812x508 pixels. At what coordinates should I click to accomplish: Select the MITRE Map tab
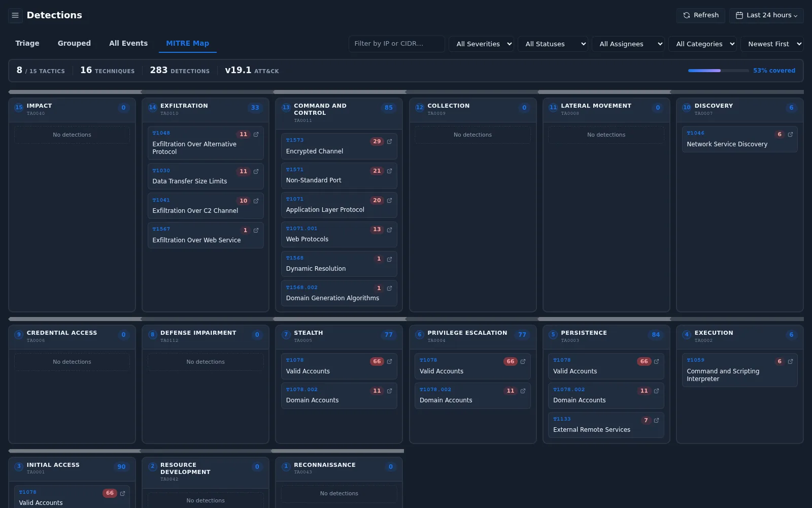coord(188,43)
